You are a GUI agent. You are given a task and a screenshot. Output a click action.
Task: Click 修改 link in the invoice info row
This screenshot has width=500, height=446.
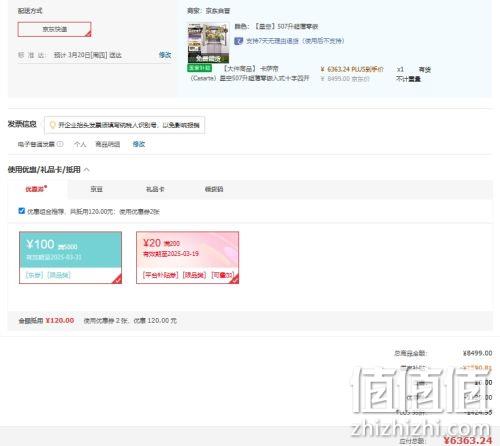point(139,144)
